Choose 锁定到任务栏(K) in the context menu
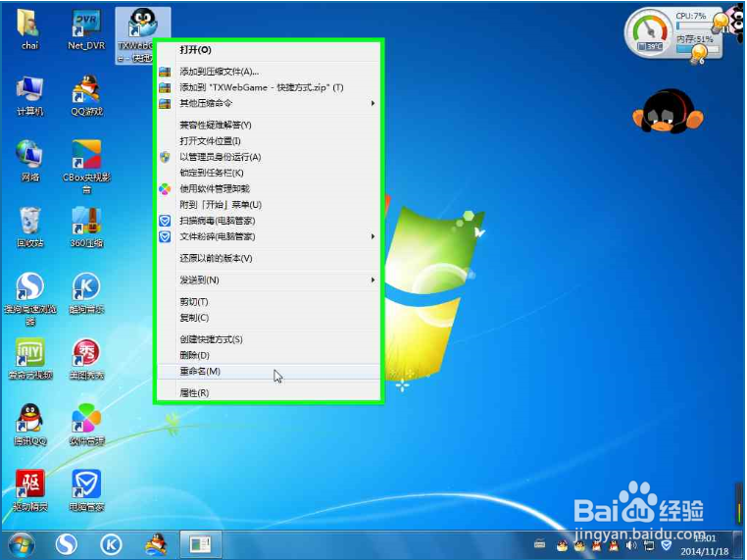Image resolution: width=747 pixels, height=560 pixels. [x=269, y=173]
